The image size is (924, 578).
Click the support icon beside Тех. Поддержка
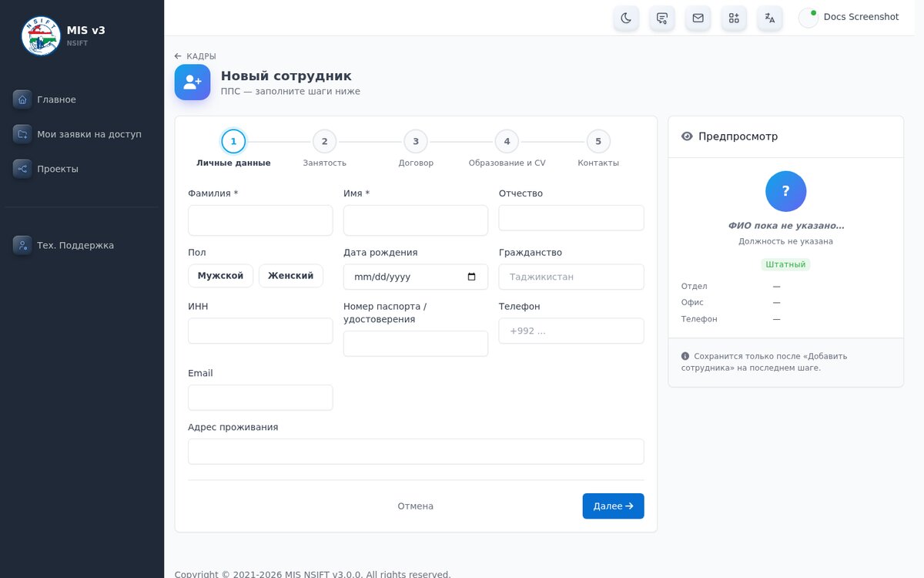pyautogui.click(x=22, y=245)
